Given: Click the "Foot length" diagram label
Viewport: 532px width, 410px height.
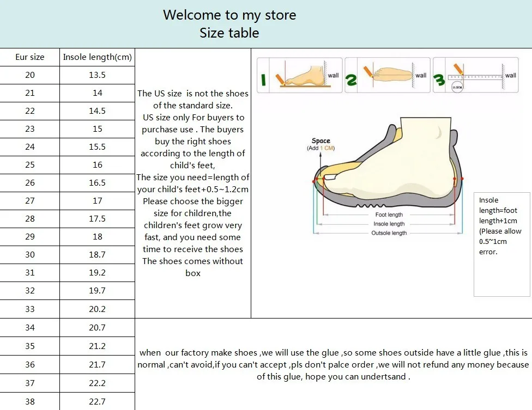Looking at the screenshot, I should [389, 215].
